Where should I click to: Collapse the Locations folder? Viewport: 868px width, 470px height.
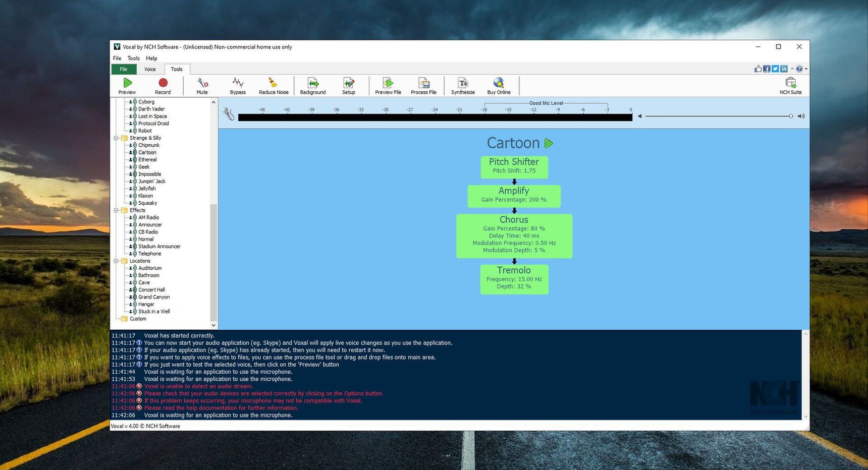click(116, 261)
